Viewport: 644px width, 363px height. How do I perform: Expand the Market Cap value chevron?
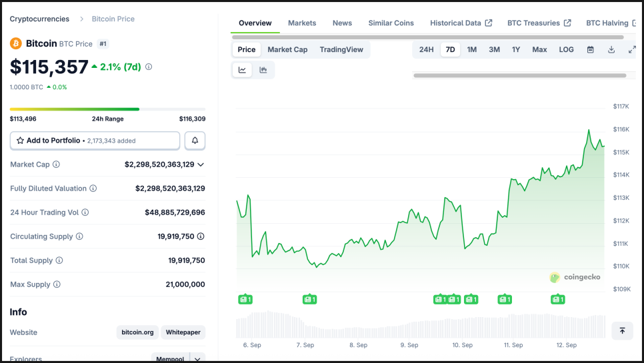coord(201,165)
